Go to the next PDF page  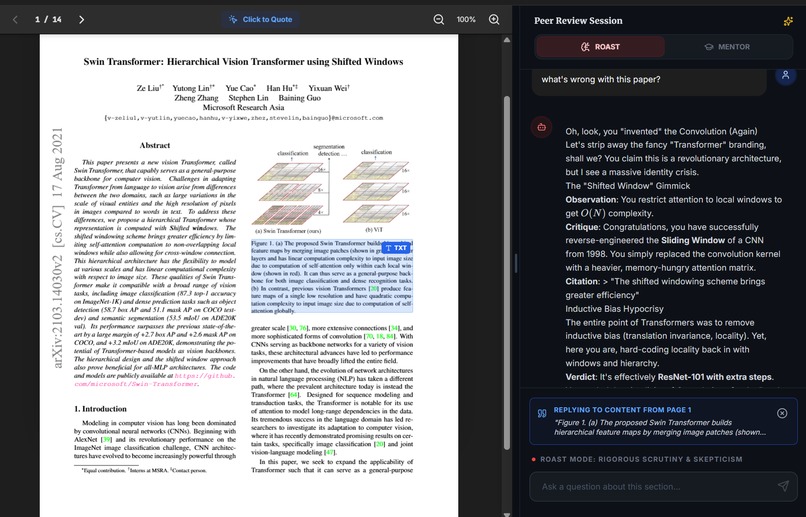(81, 20)
